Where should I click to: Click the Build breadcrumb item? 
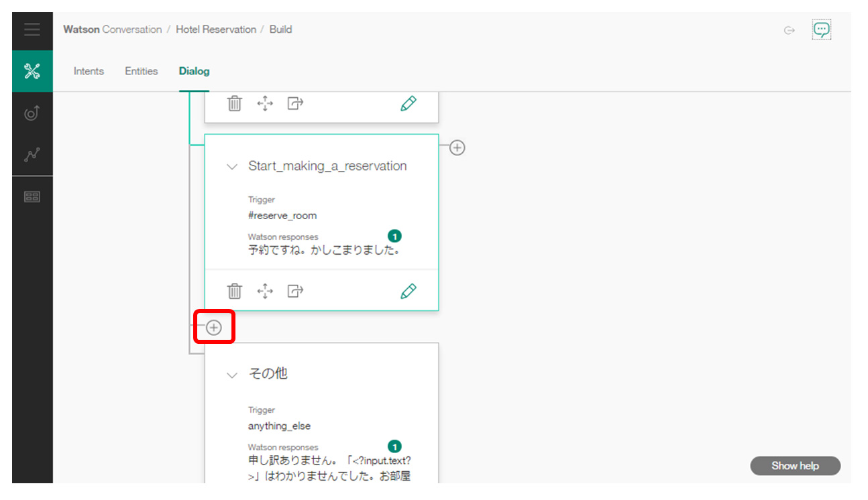point(280,29)
